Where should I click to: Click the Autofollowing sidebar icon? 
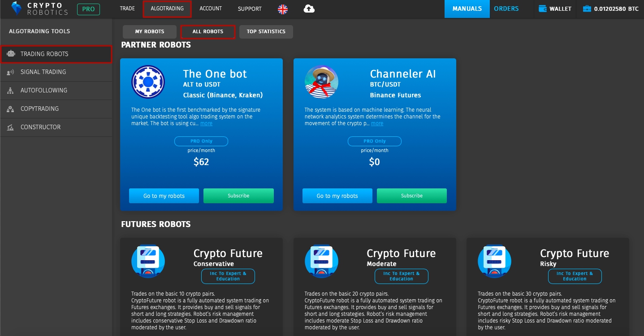pyautogui.click(x=11, y=91)
